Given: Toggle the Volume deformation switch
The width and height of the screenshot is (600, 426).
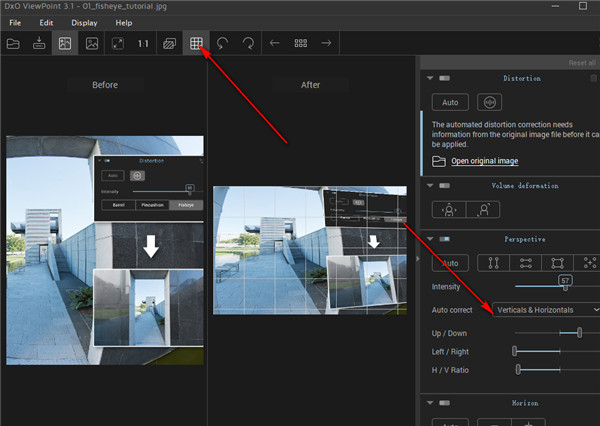Looking at the screenshot, I should click(x=445, y=184).
